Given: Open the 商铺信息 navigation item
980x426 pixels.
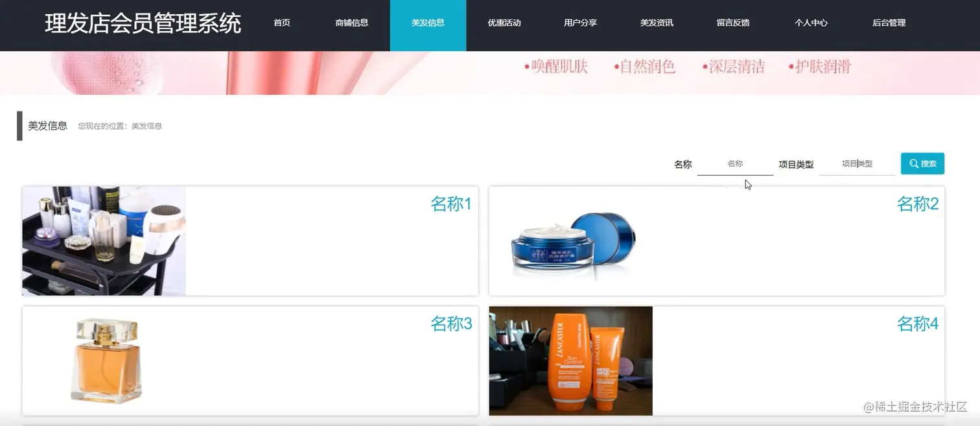Looking at the screenshot, I should click(x=351, y=22).
